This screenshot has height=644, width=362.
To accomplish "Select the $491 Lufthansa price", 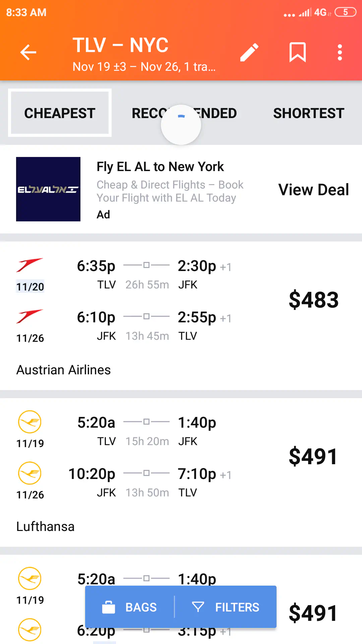I will coord(313,456).
